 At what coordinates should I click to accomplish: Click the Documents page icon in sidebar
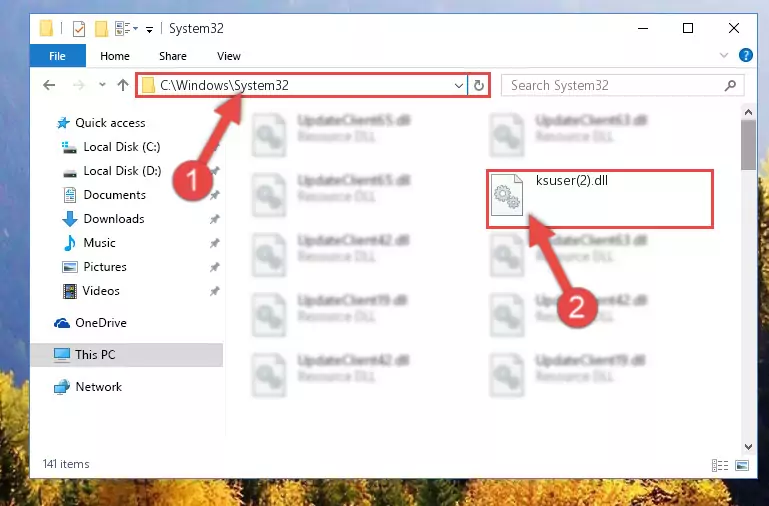click(70, 195)
